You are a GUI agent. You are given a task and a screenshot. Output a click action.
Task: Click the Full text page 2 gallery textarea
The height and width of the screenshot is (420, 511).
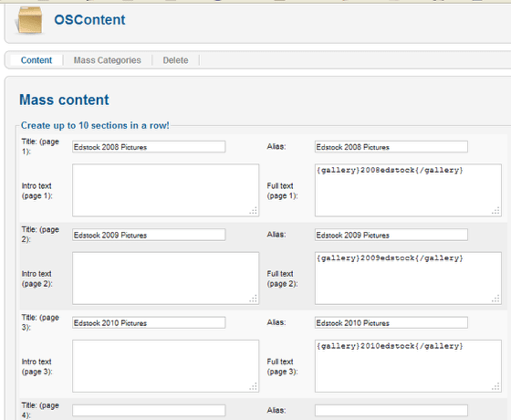click(408, 278)
